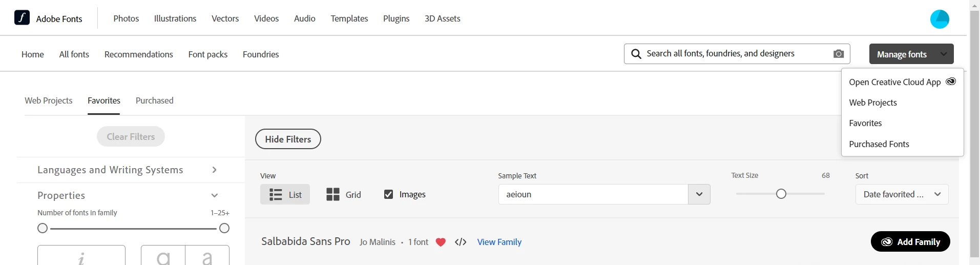Click the Text Size slider handle
The width and height of the screenshot is (980, 265).
pyautogui.click(x=781, y=194)
